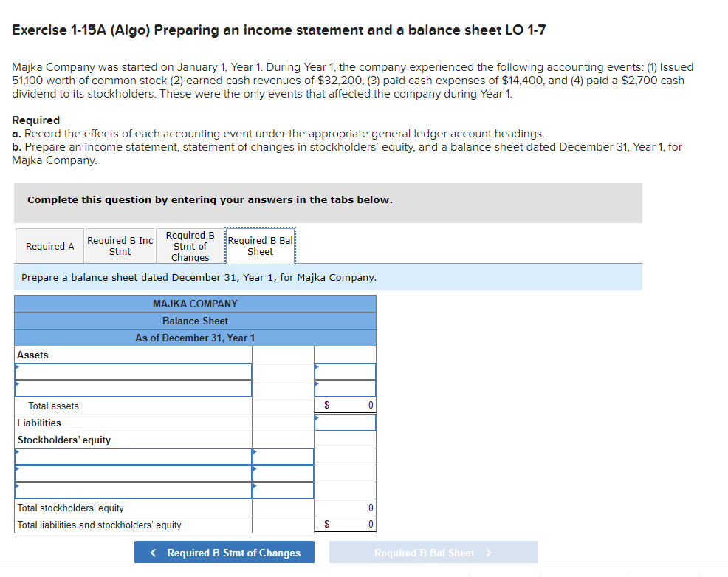Click the MAJKA COMPANY header cell
Screen dimensions: 728x577
195,303
